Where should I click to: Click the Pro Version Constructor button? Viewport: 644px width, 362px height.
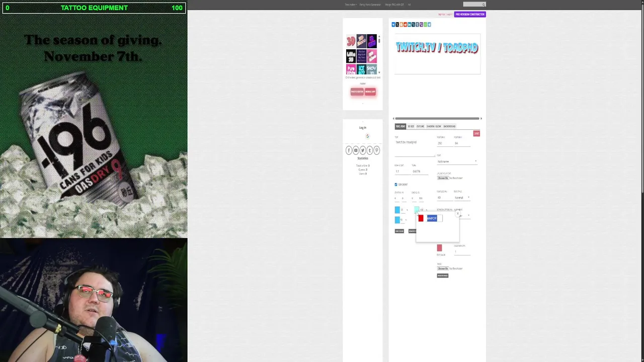tap(470, 14)
